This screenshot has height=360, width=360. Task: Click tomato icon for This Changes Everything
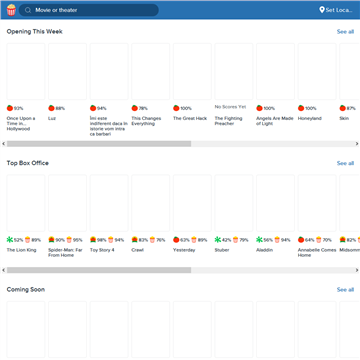click(134, 108)
